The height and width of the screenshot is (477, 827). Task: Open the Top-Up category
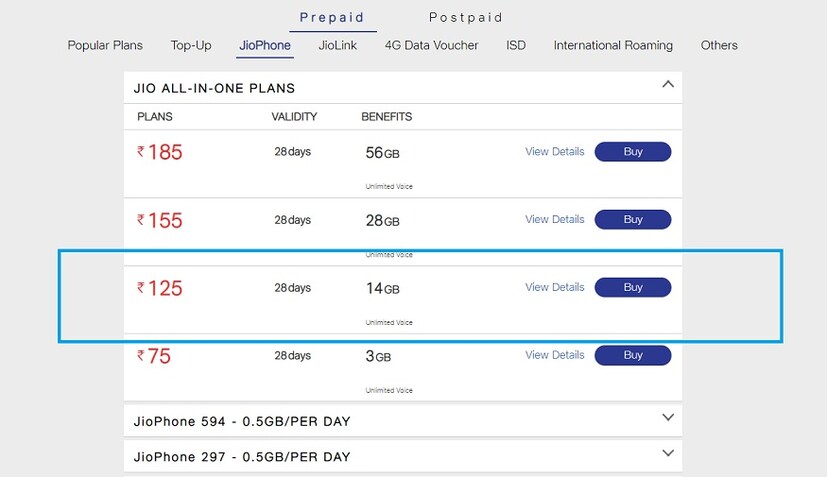tap(191, 45)
